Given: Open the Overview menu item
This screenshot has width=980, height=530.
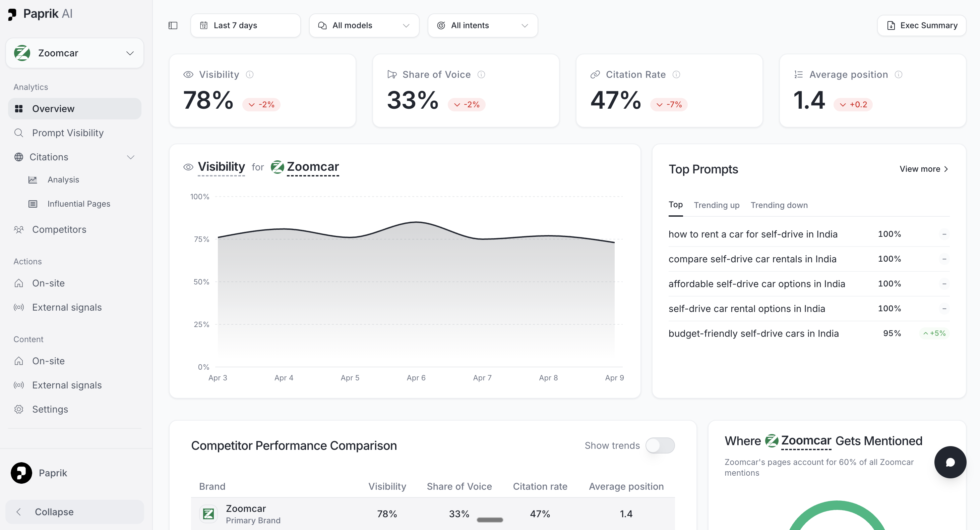Looking at the screenshot, I should [x=75, y=109].
